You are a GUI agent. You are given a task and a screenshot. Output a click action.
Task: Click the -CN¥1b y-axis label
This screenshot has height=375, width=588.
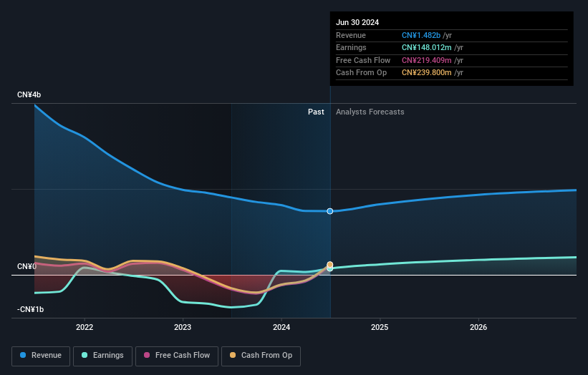30,309
